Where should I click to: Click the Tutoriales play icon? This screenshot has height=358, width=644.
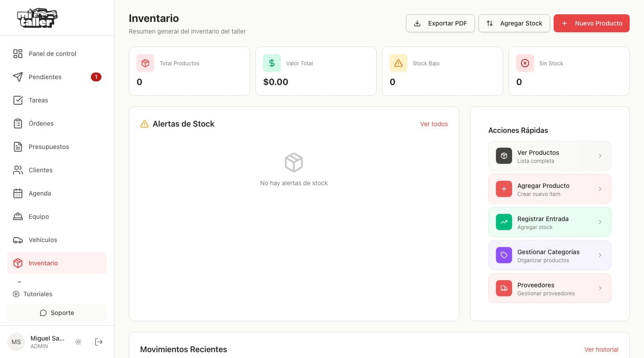click(x=16, y=294)
